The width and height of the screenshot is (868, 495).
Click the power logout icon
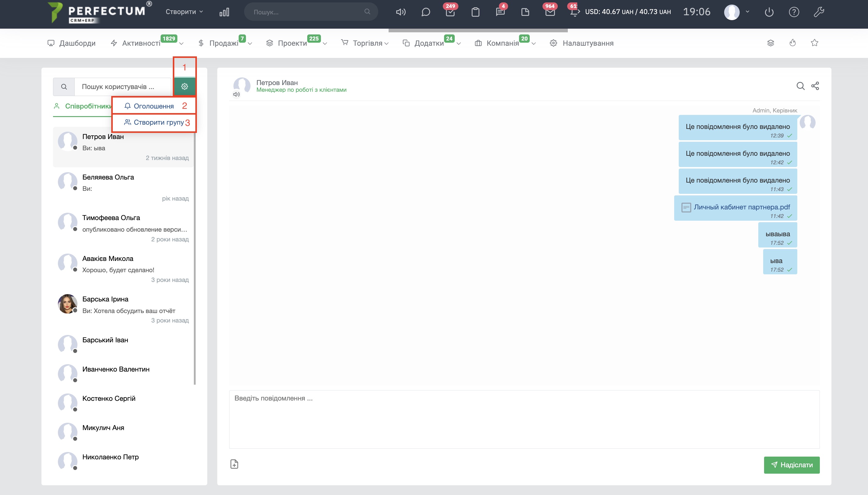(769, 12)
